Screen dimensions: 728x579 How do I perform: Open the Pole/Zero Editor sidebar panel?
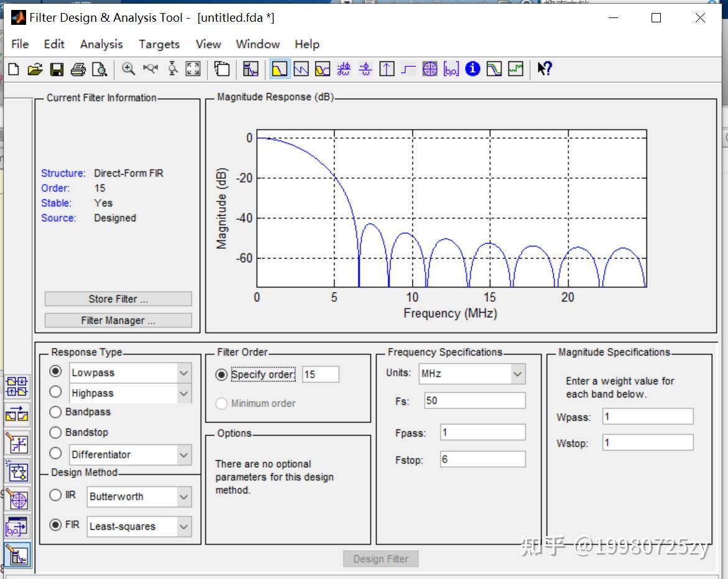coord(17,499)
